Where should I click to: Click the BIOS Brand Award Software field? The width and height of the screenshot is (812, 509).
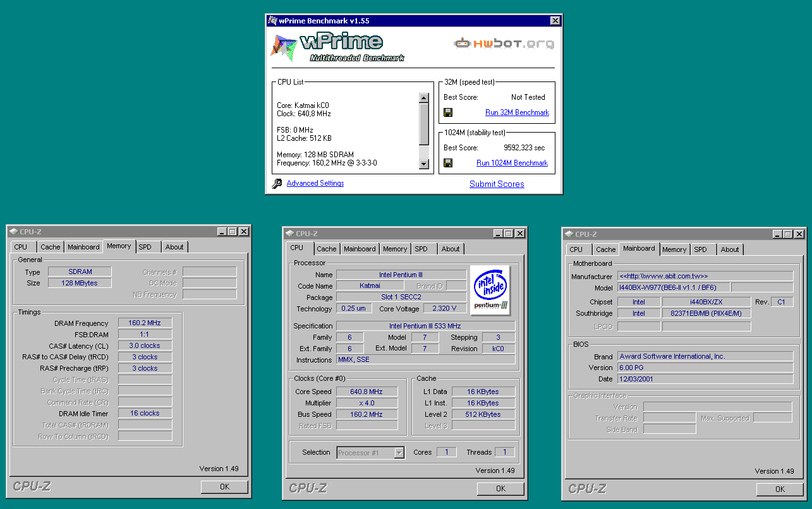(705, 356)
